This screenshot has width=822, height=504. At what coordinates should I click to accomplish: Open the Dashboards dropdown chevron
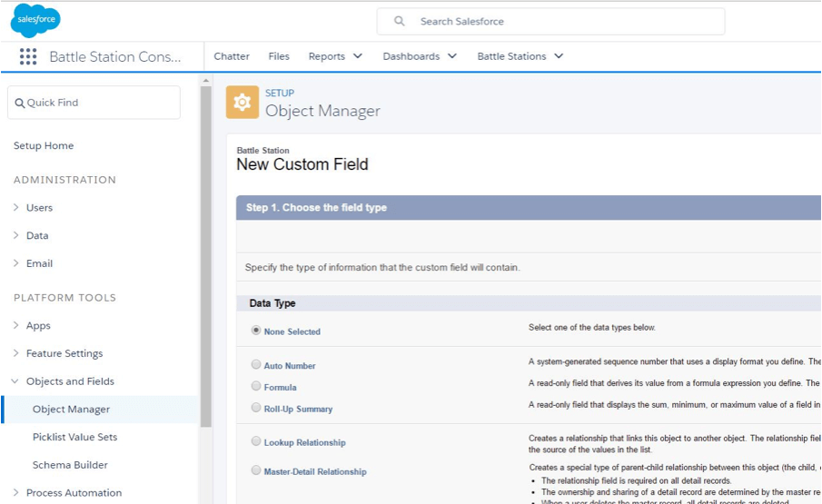452,56
